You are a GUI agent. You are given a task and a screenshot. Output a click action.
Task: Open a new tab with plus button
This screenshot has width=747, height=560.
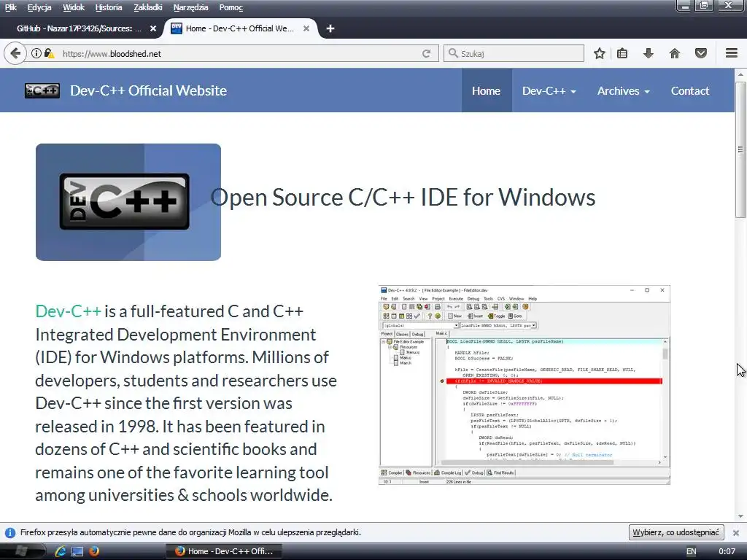(330, 28)
